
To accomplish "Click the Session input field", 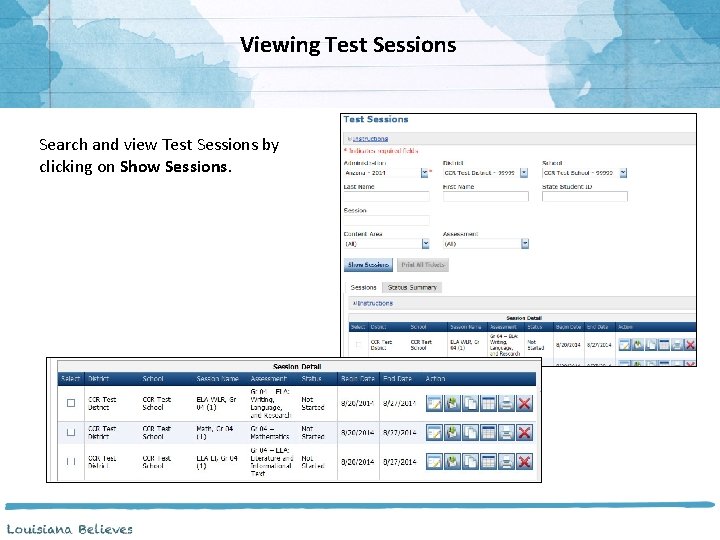I will (387, 220).
